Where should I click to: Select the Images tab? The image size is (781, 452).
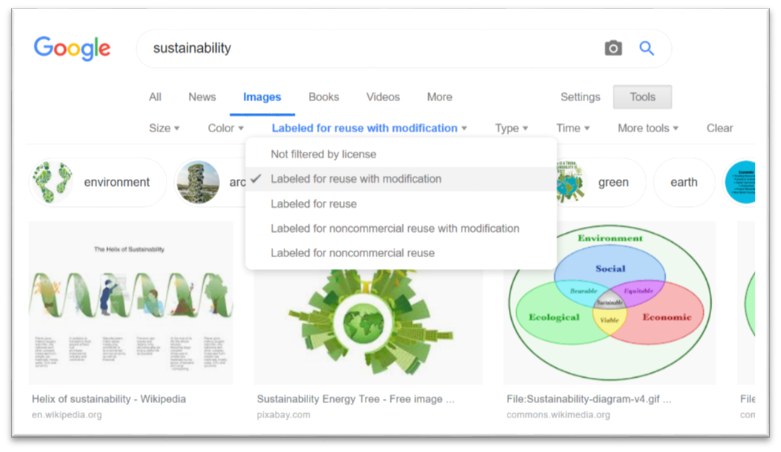[x=262, y=97]
